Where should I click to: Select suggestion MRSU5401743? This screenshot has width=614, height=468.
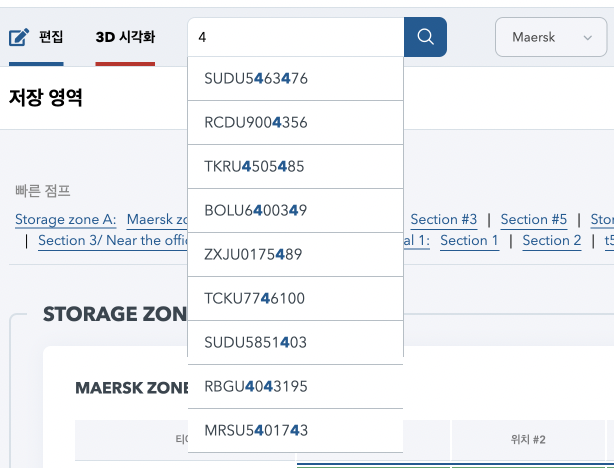click(255, 430)
